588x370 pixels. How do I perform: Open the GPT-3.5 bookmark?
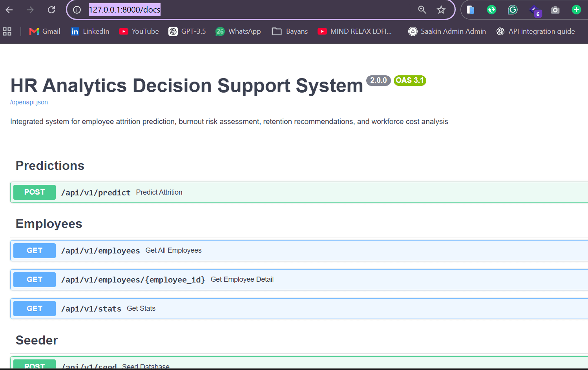[187, 31]
